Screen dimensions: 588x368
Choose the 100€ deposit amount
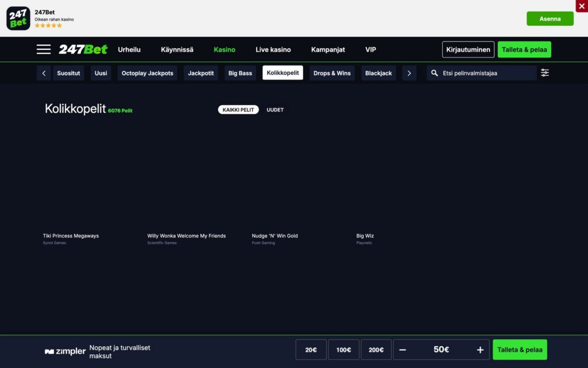pos(343,350)
